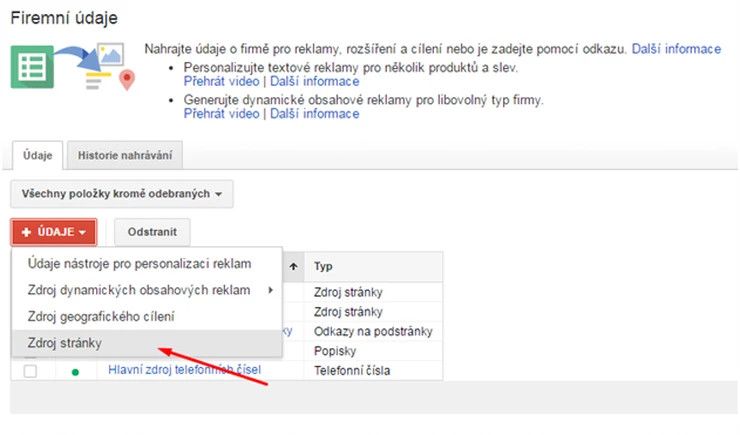Click the green spreadsheet icon in the illustration

tap(32, 67)
